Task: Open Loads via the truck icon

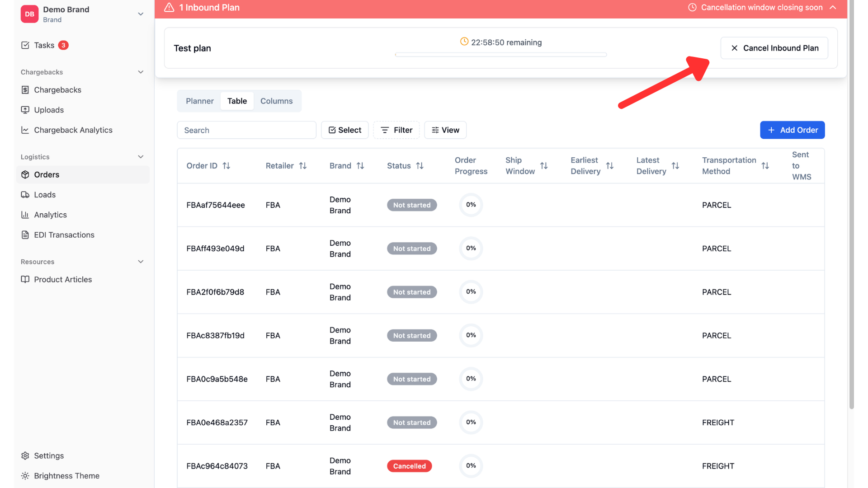Action: tap(25, 195)
